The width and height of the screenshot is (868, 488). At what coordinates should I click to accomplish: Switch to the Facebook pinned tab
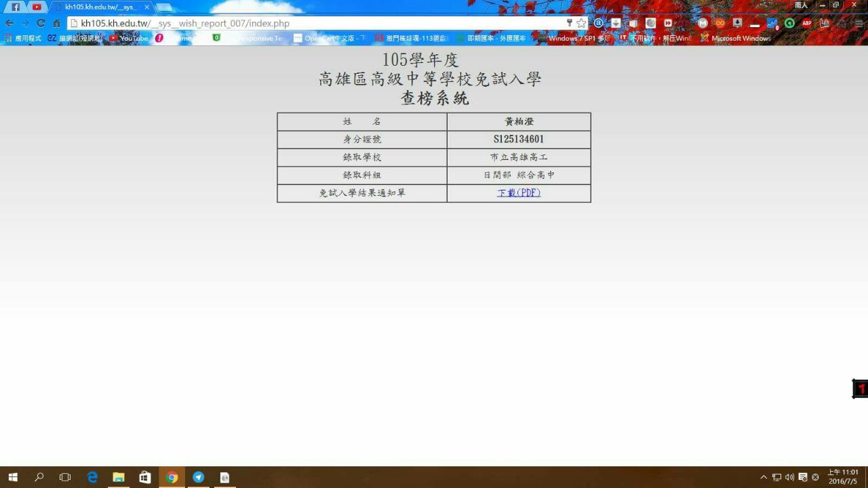(x=16, y=7)
